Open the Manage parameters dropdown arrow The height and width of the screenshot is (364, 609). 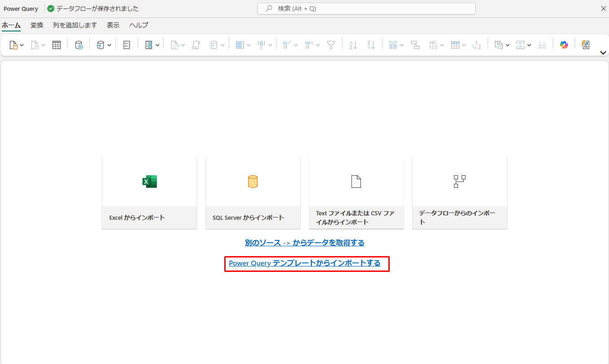(x=157, y=45)
